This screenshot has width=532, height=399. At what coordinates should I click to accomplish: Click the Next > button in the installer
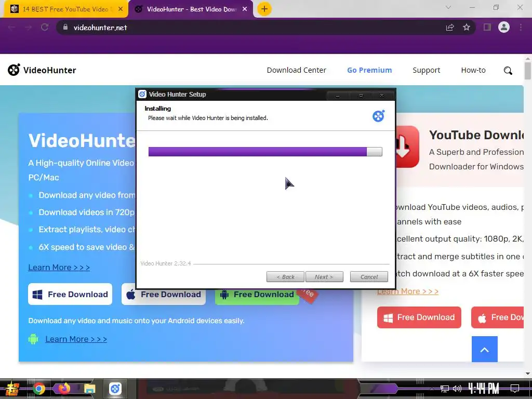(324, 277)
